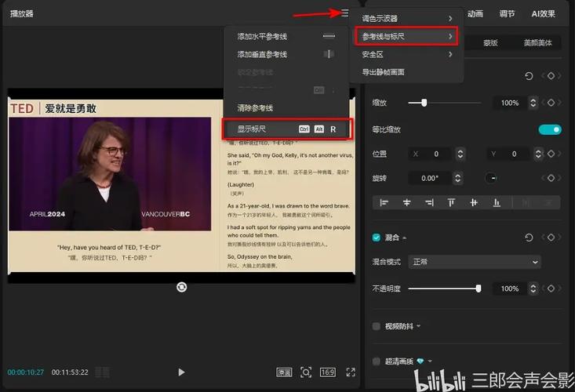Adjust the X position stepper

[460, 154]
